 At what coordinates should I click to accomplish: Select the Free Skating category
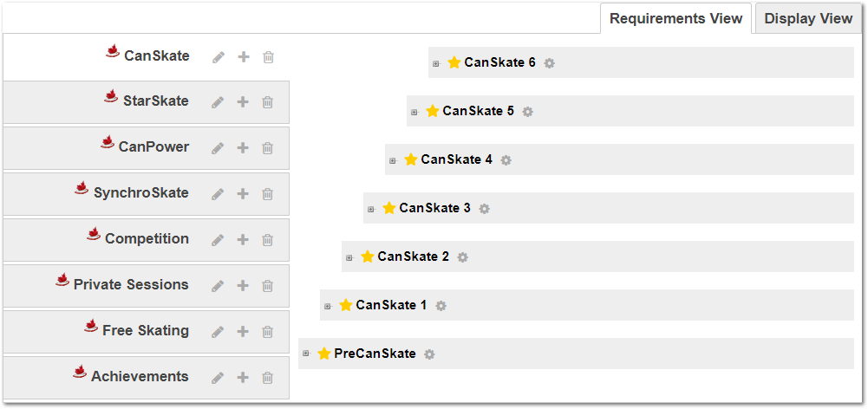pyautogui.click(x=145, y=330)
